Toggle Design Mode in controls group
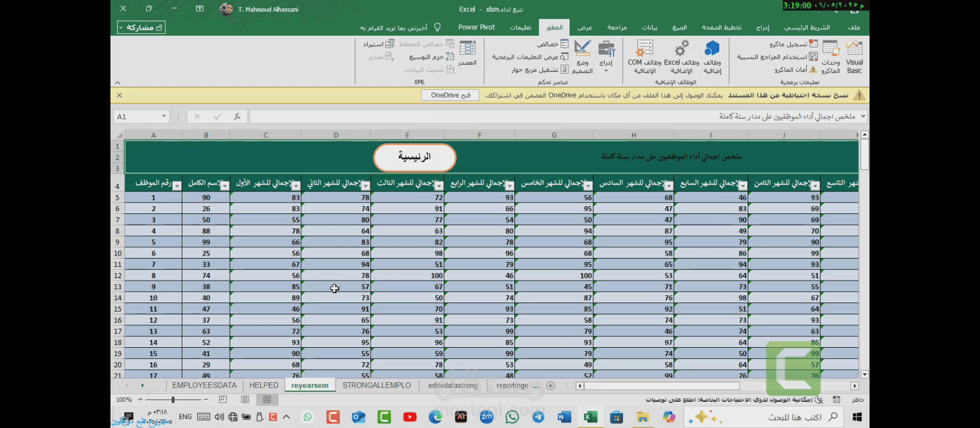The height and width of the screenshot is (428, 980). tap(582, 58)
